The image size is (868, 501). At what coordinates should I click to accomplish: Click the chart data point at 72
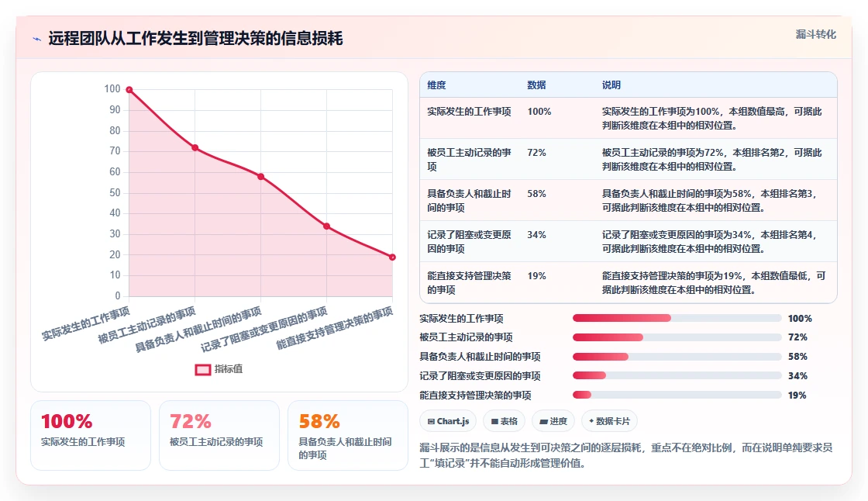pyautogui.click(x=195, y=147)
